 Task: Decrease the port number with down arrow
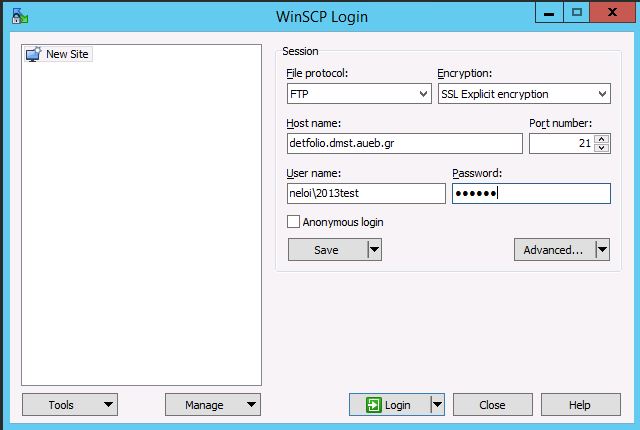tap(601, 148)
